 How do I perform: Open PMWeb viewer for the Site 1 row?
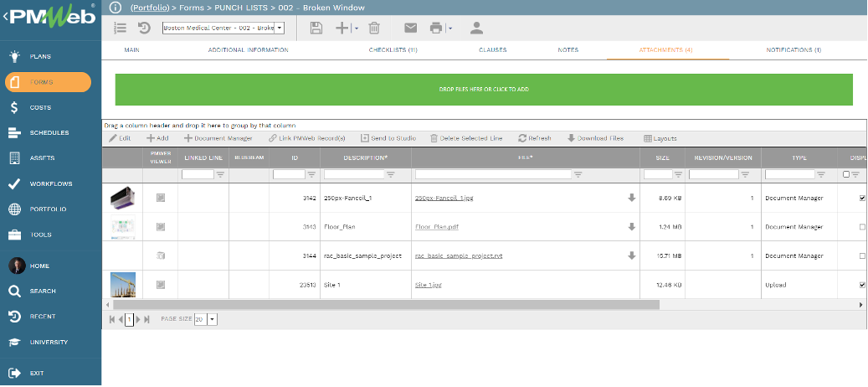[x=161, y=285]
